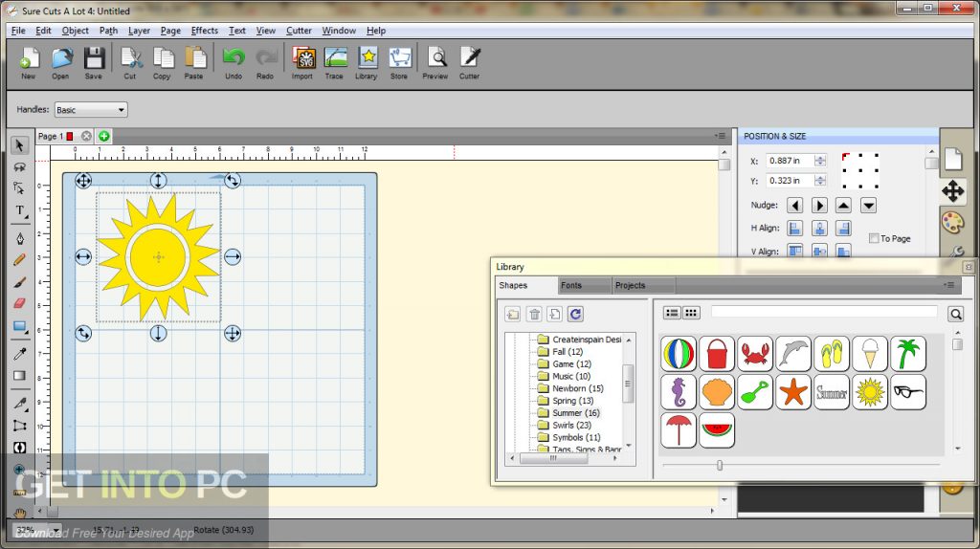Select the starfish shape thumbnail
This screenshot has height=549, width=980.
(793, 392)
